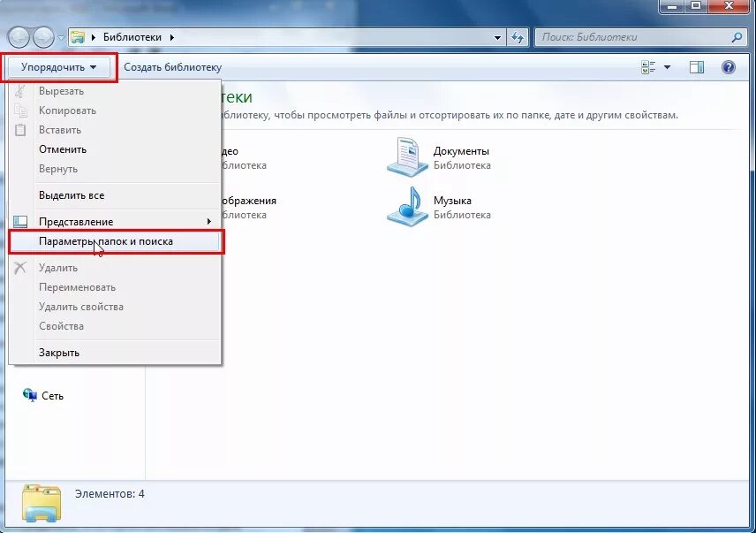This screenshot has width=756, height=533.
Task: Close the Explorer window
Action: [729, 6]
